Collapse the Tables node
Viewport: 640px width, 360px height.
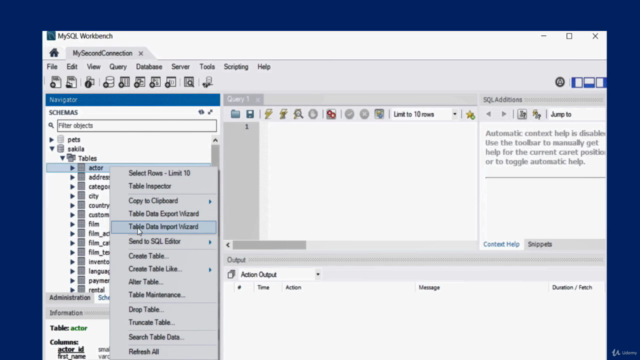click(62, 158)
